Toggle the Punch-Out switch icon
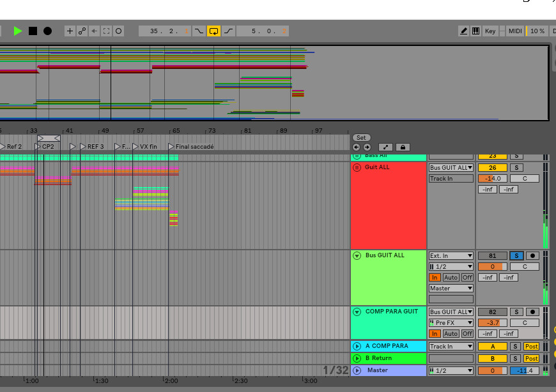 tap(229, 31)
